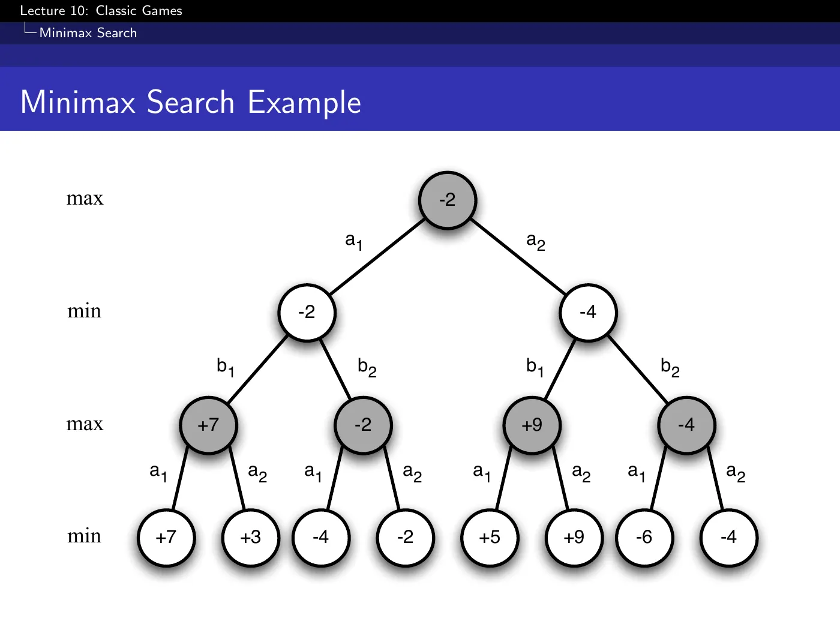Viewport: 840px width, 630px height.
Task: Click the a1 edge label above leaf +5
Action: (482, 473)
